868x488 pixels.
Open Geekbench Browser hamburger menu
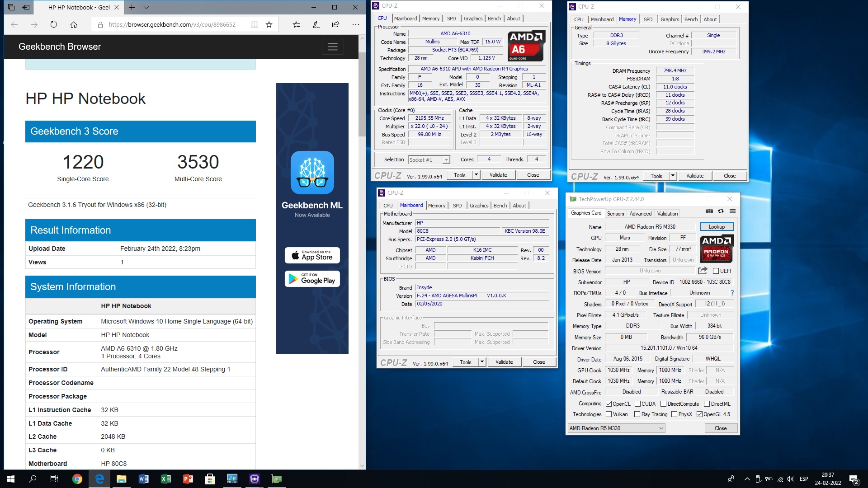pyautogui.click(x=333, y=47)
